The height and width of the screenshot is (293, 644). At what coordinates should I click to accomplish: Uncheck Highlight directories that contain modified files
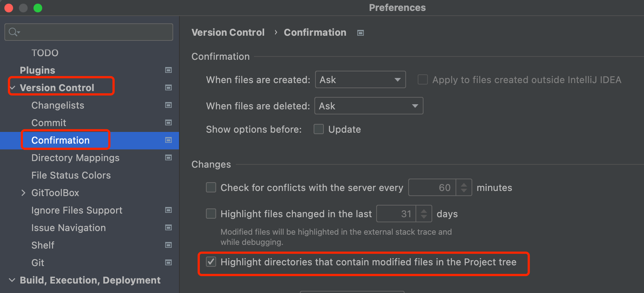tap(211, 262)
